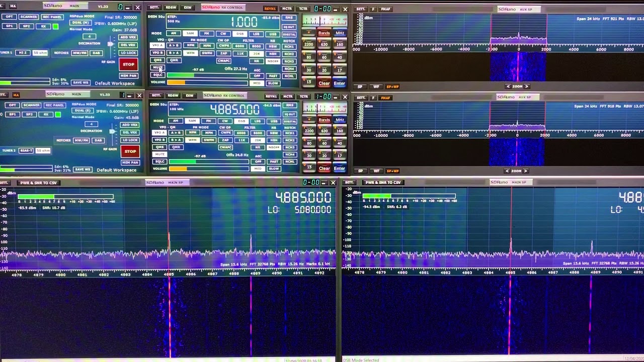The width and height of the screenshot is (644, 362).
Task: Switch upper AUX SP to WF view
Action: point(376,86)
